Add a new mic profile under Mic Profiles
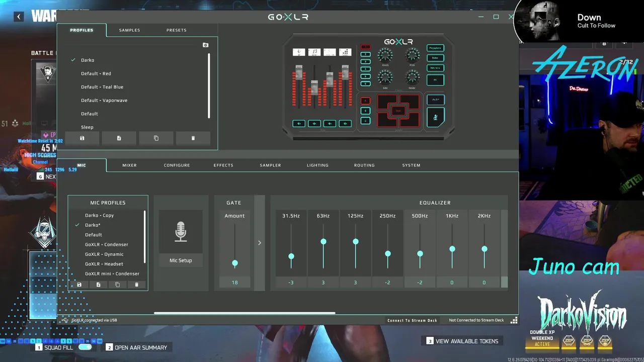 (x=98, y=285)
